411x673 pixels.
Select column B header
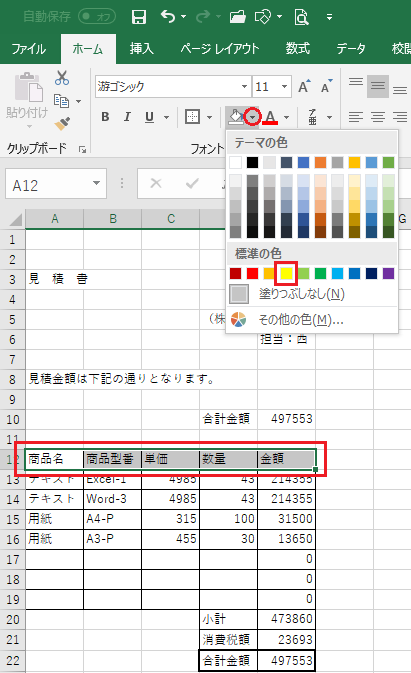click(112, 219)
